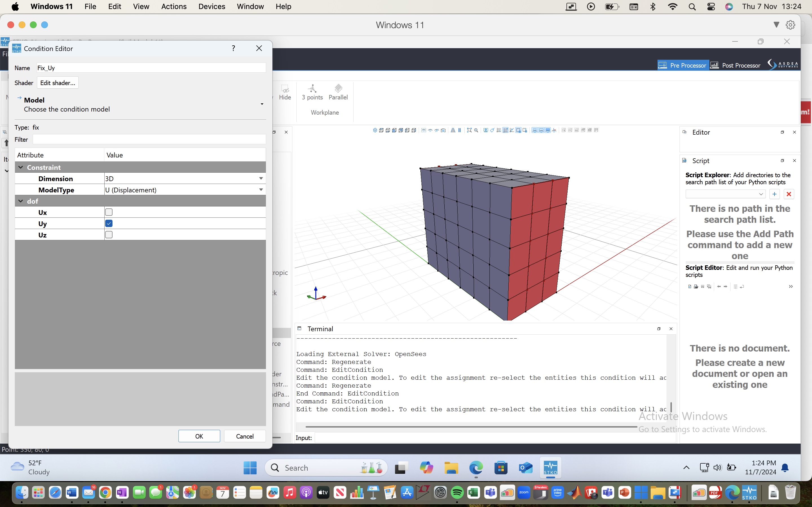
Task: Open the ModelType dropdown
Action: (x=185, y=190)
